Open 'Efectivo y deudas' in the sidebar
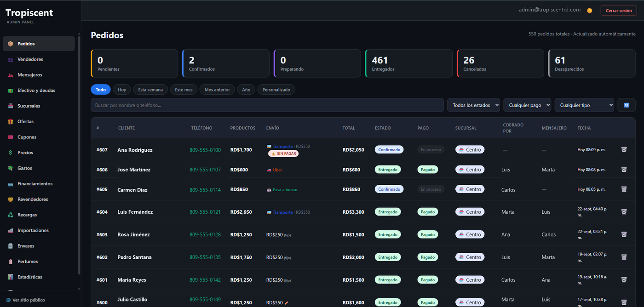The height and width of the screenshot is (307, 644). 39,91
